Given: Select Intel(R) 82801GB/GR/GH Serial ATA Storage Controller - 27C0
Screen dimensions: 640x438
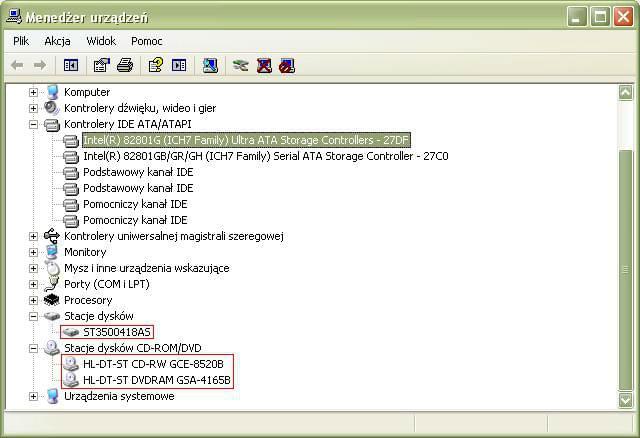Looking at the screenshot, I should point(266,156).
